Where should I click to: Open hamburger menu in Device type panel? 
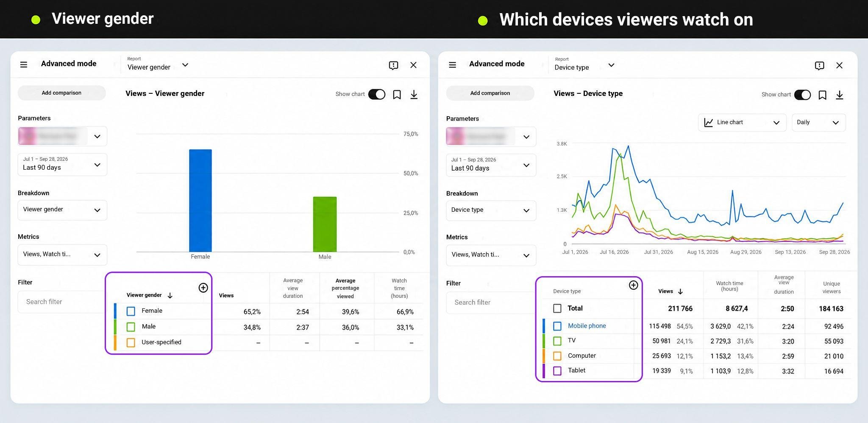(452, 65)
